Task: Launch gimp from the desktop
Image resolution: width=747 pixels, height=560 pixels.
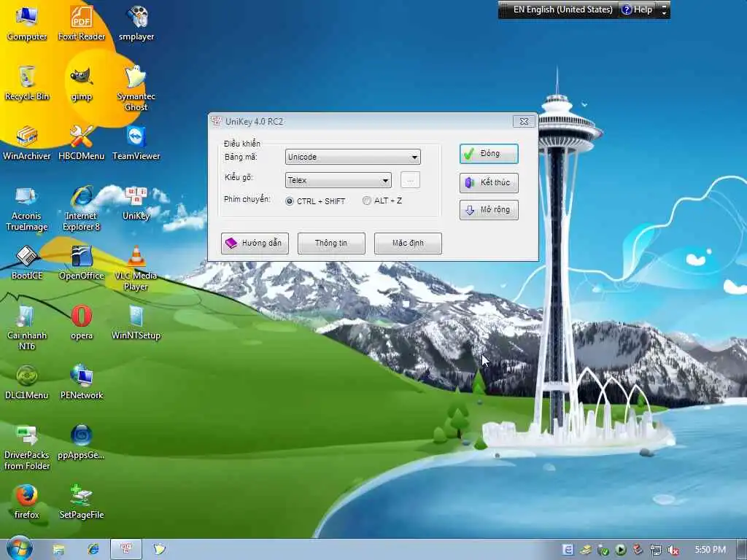Action: [82, 84]
